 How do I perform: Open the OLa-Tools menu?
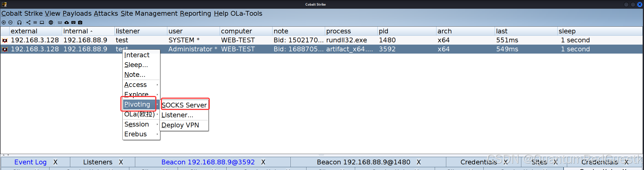coord(246,13)
